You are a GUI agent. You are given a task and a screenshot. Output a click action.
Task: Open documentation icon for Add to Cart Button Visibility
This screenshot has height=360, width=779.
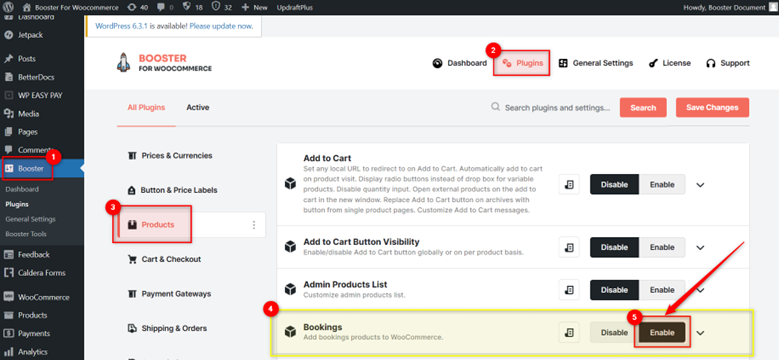coord(569,247)
